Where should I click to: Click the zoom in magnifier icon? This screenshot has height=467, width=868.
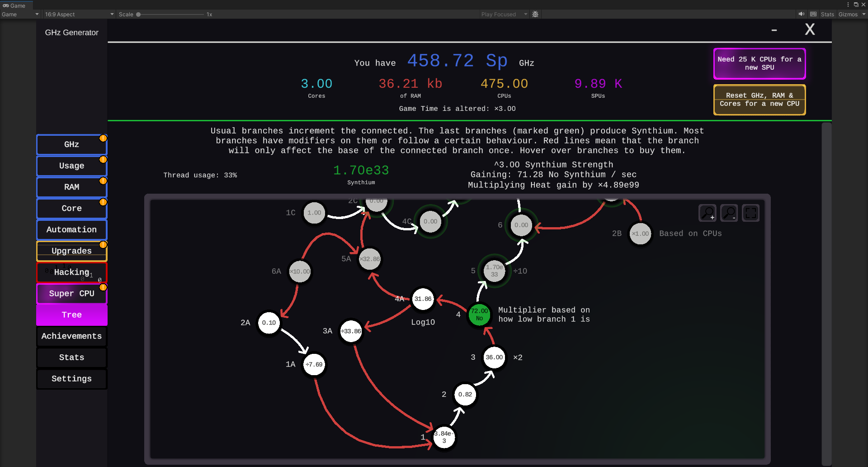[x=708, y=213]
